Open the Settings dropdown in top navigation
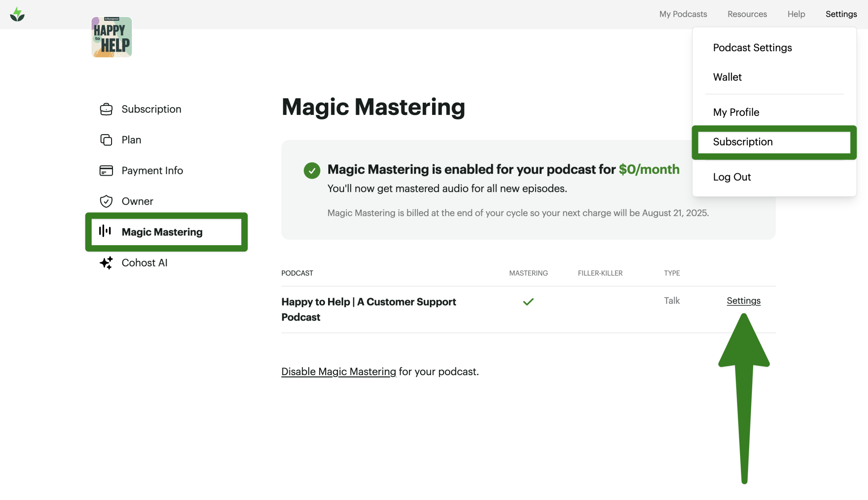The width and height of the screenshot is (868, 500). pos(841,14)
